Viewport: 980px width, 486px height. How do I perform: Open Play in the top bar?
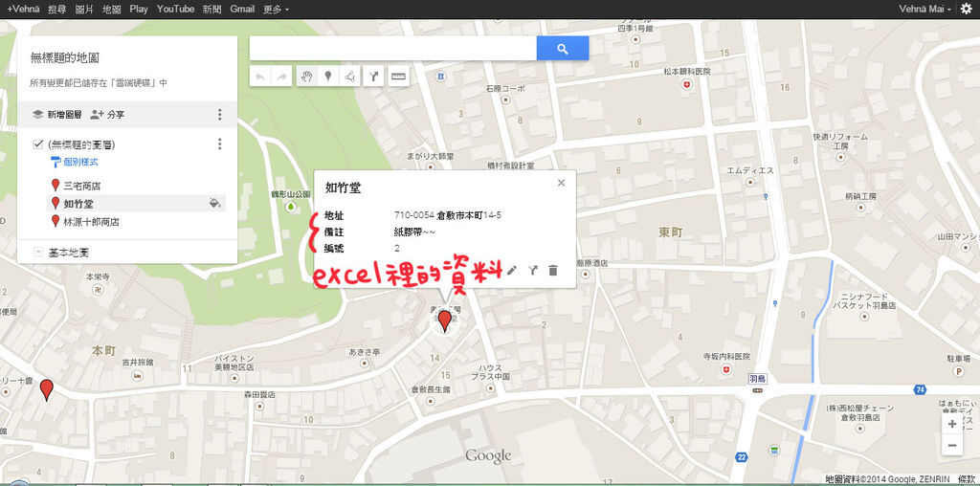139,9
